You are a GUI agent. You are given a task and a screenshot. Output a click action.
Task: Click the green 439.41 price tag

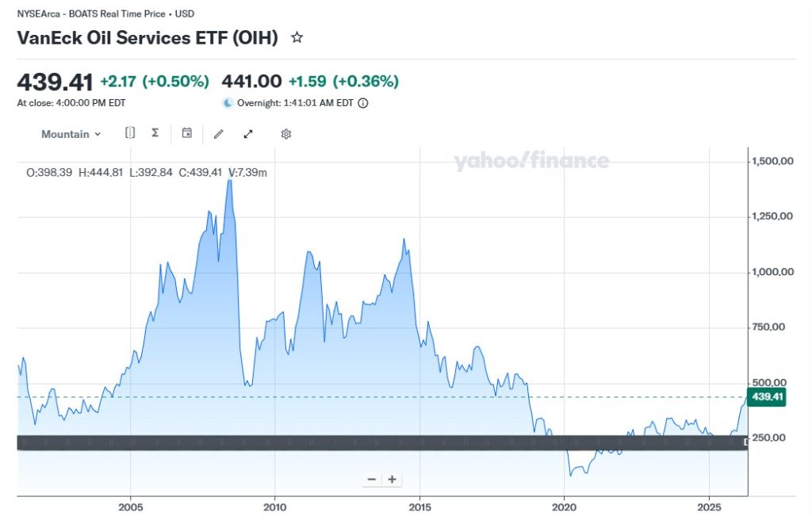click(x=766, y=397)
